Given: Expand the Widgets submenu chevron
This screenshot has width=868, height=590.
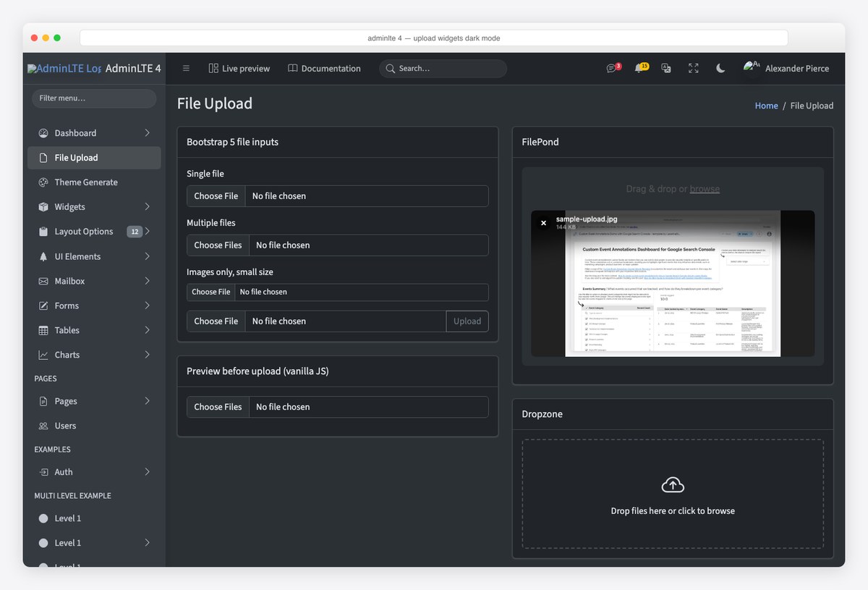Looking at the screenshot, I should (147, 206).
